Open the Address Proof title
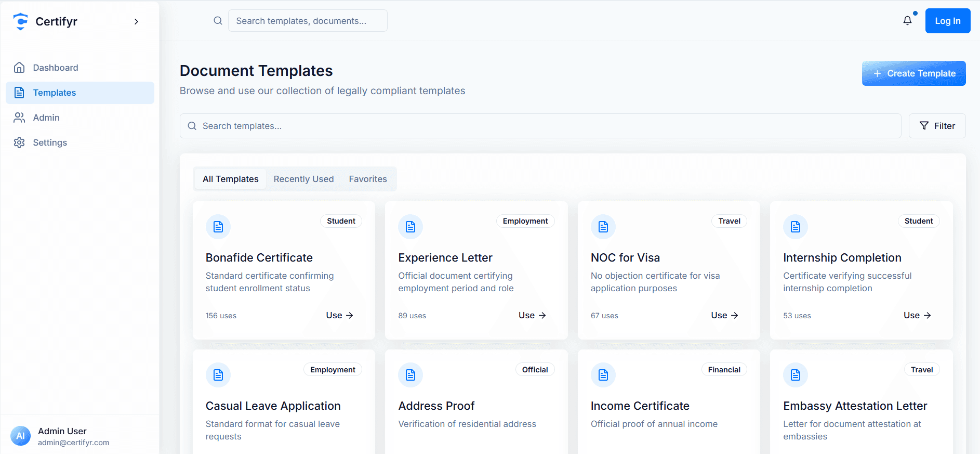Viewport: 980px width, 454px height. (x=436, y=406)
